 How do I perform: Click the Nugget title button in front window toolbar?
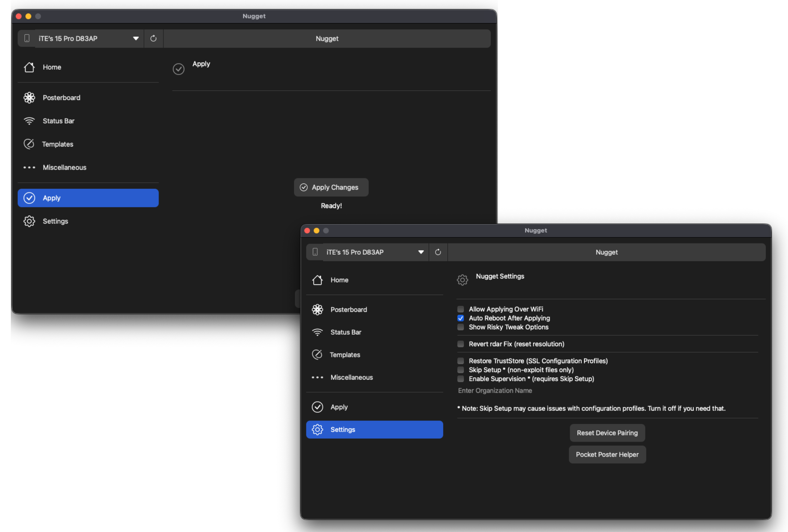(x=607, y=252)
